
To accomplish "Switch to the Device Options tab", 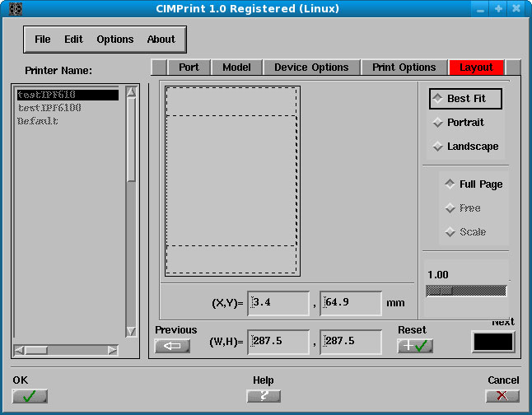I will tap(311, 68).
